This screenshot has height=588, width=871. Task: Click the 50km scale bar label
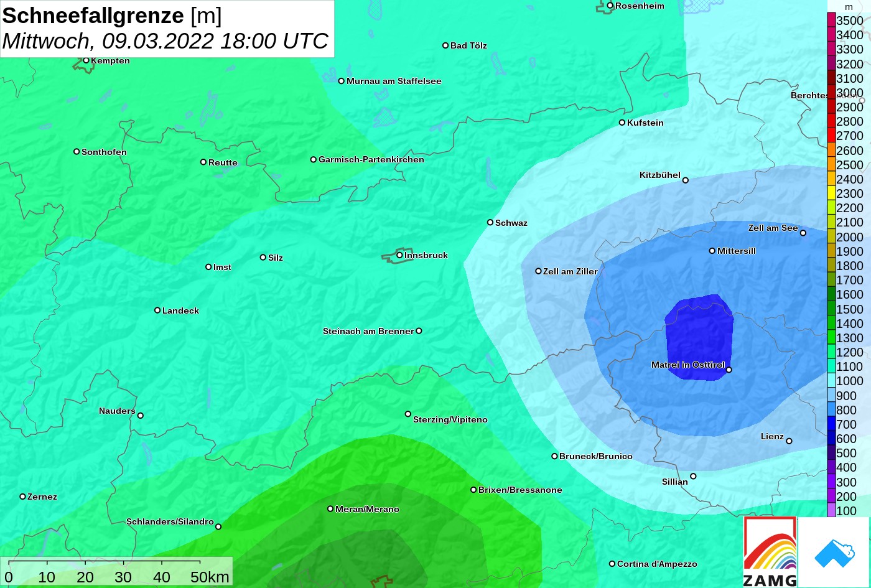(210, 577)
